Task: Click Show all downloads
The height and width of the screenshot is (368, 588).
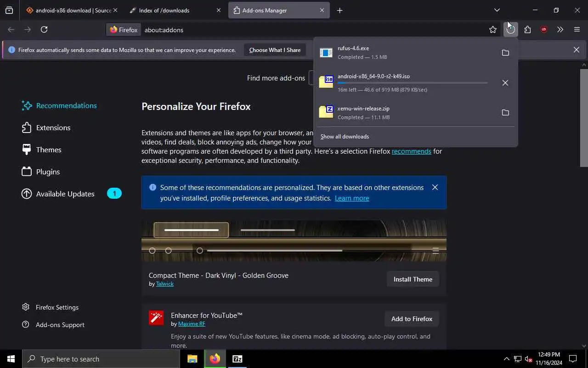Action: (345, 137)
